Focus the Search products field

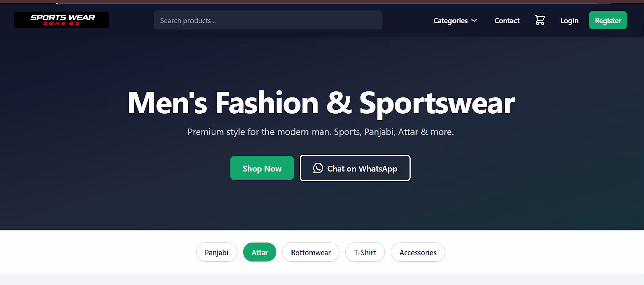tap(268, 20)
